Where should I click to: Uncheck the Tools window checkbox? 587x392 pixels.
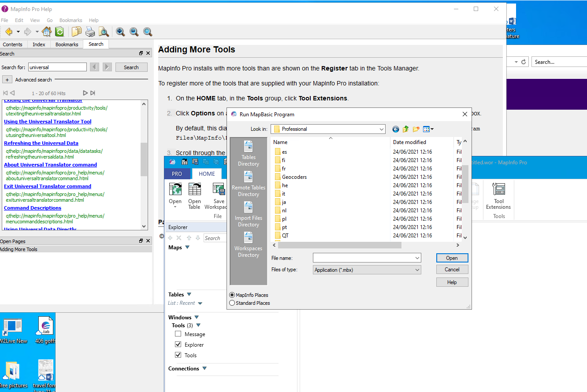point(178,355)
